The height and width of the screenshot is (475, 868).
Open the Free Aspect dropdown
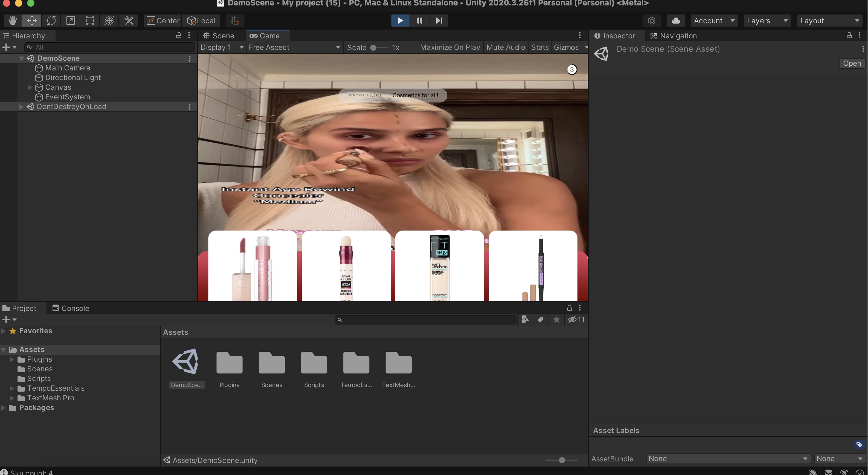294,47
